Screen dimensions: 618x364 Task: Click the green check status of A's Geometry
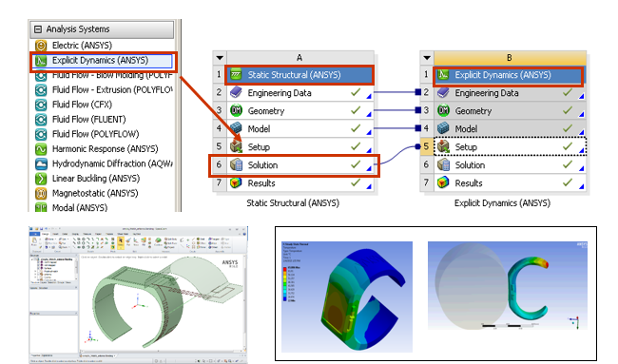(356, 110)
